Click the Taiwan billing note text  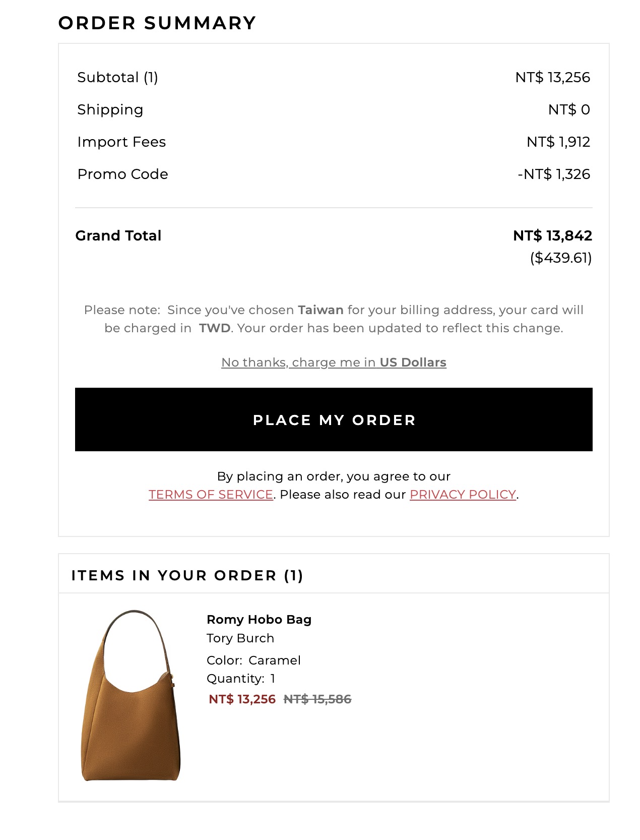point(334,318)
